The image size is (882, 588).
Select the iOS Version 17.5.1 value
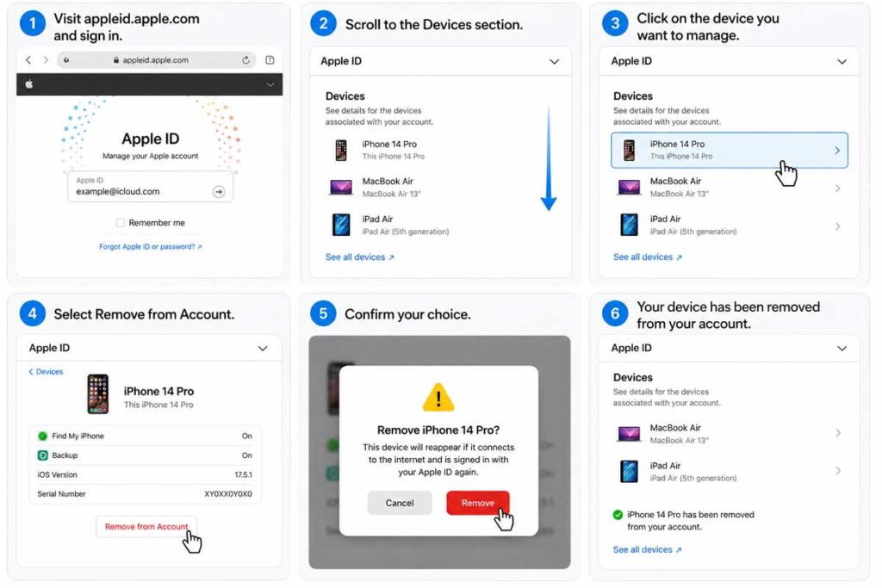pyautogui.click(x=243, y=475)
